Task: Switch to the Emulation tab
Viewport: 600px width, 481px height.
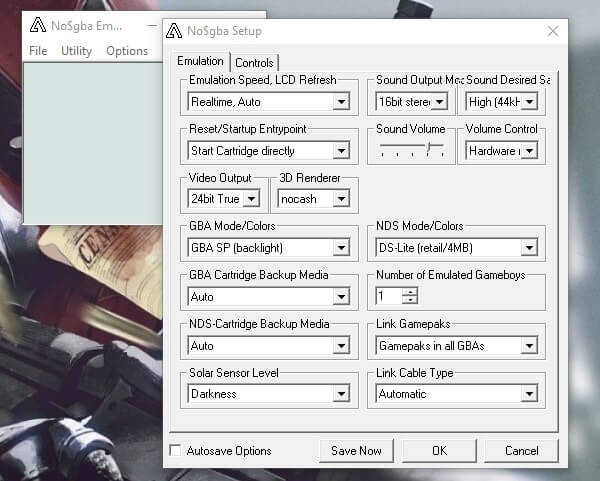Action: (x=200, y=61)
